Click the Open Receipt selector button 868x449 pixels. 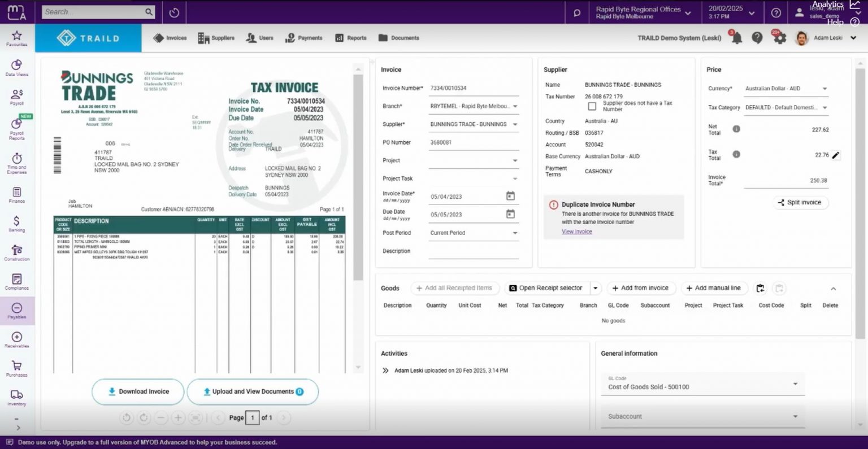(x=546, y=288)
